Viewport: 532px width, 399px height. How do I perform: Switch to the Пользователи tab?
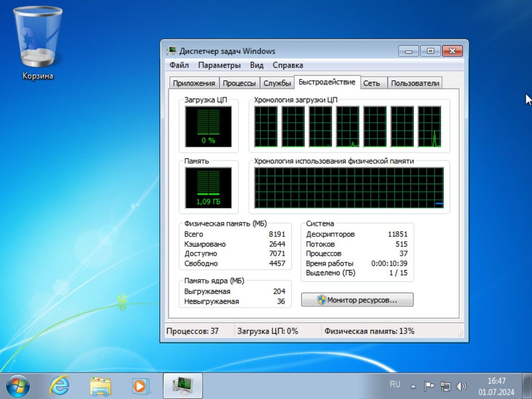[x=415, y=83]
